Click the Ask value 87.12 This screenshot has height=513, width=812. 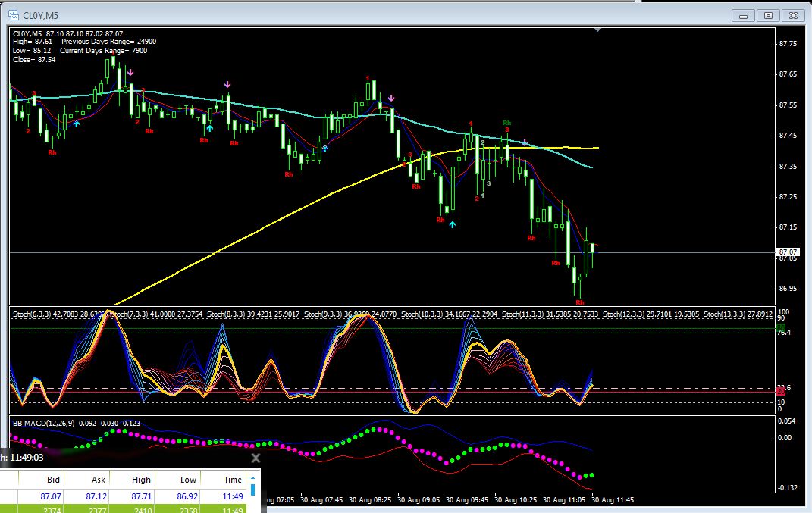96,496
